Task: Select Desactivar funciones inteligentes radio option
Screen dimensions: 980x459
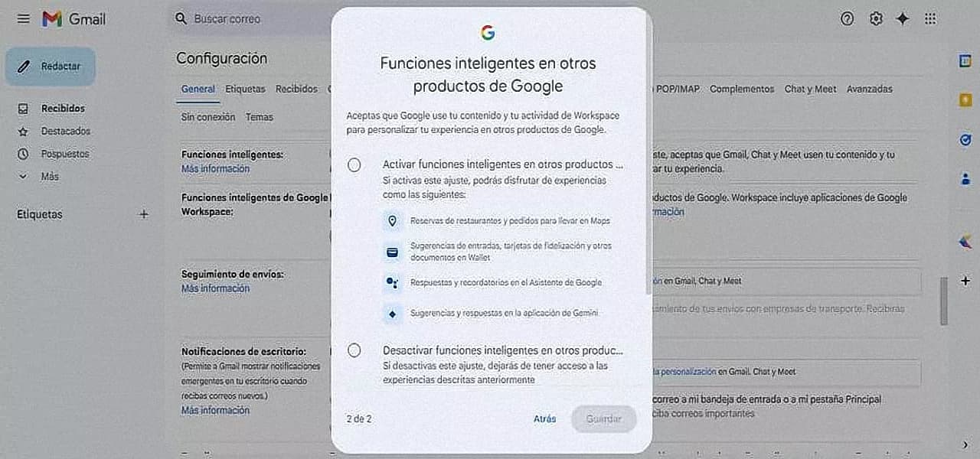Action: (x=354, y=350)
